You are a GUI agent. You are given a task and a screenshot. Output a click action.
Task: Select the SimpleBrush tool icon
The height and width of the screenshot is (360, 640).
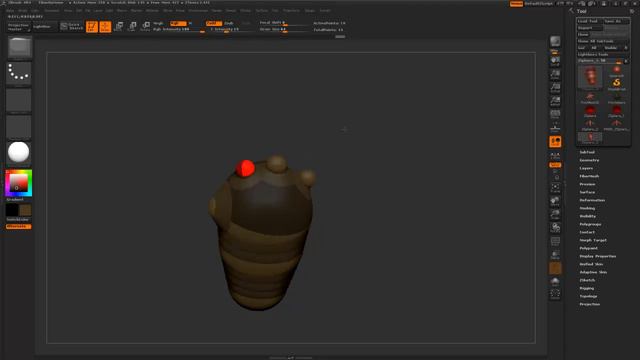pyautogui.click(x=616, y=84)
